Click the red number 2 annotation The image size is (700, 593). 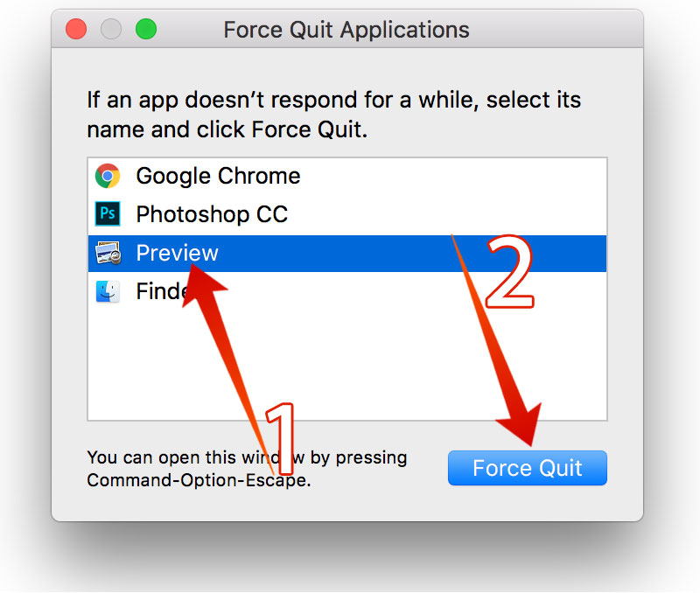click(509, 272)
